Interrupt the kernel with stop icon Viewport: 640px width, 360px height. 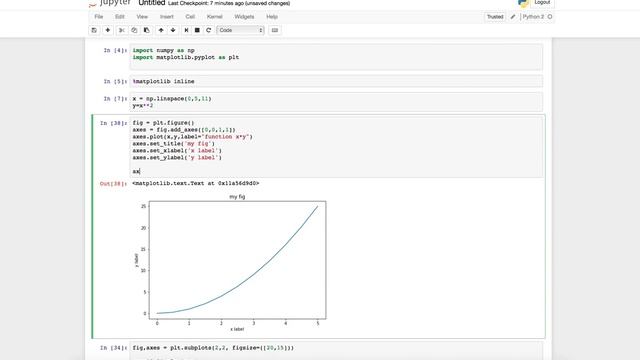197,30
